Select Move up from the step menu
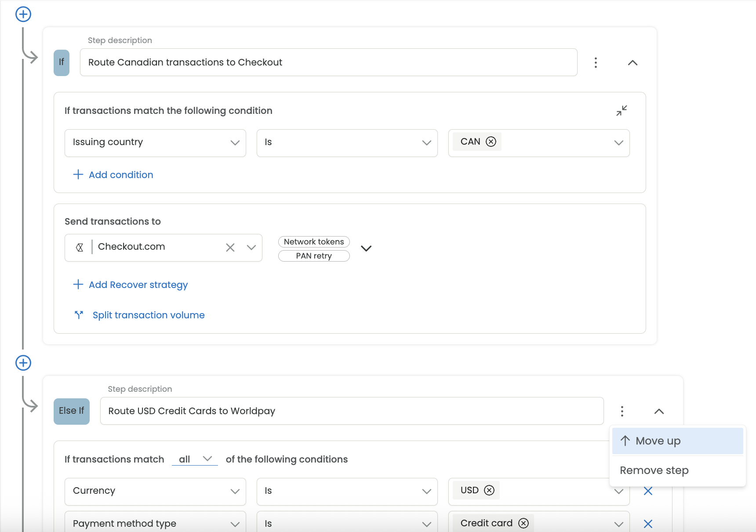756x532 pixels. [x=677, y=441]
